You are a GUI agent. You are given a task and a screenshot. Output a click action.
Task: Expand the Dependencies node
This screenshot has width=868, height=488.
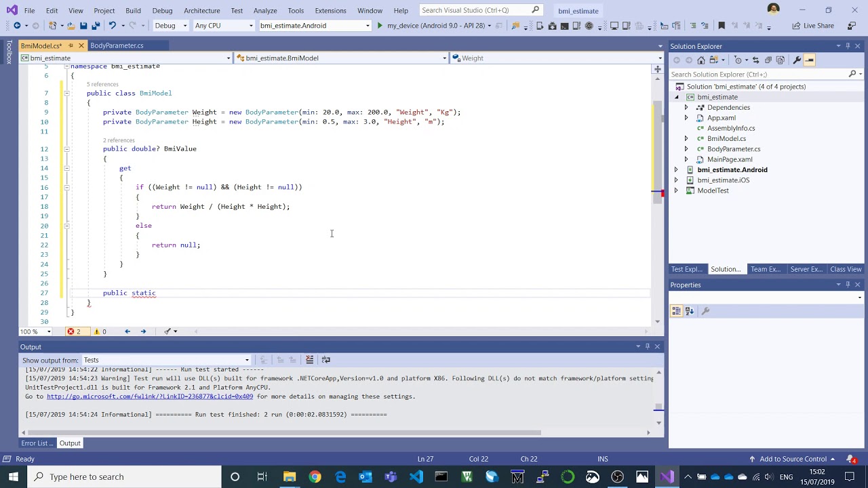click(x=686, y=107)
